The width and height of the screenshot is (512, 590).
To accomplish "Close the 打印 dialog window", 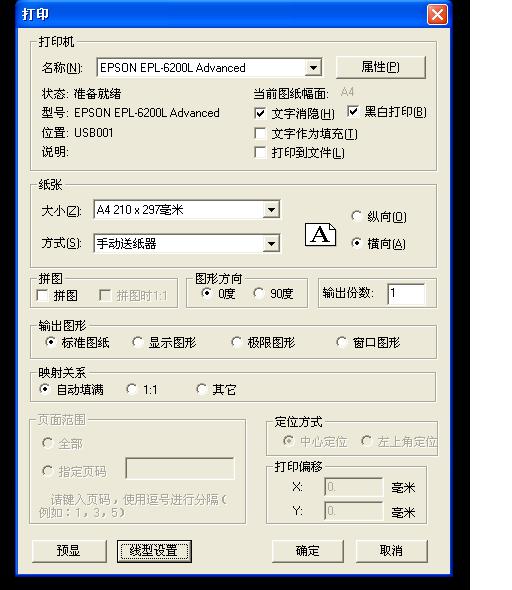I will pos(437,15).
